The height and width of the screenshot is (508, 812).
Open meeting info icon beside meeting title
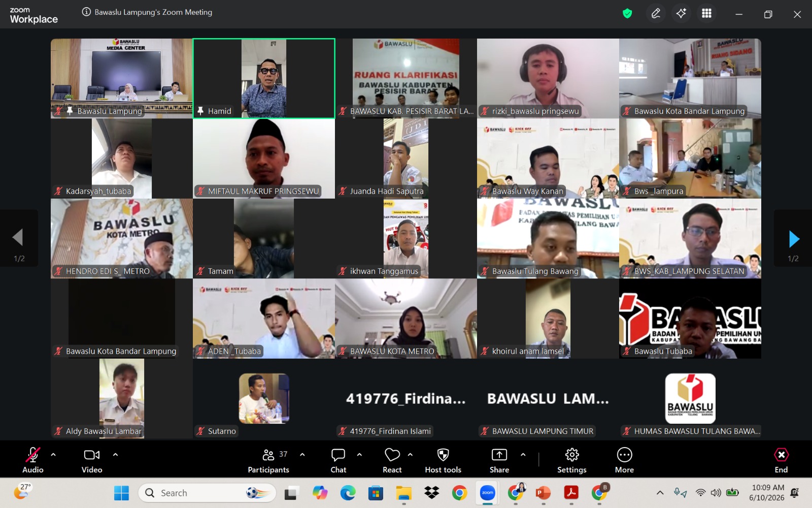tap(86, 12)
